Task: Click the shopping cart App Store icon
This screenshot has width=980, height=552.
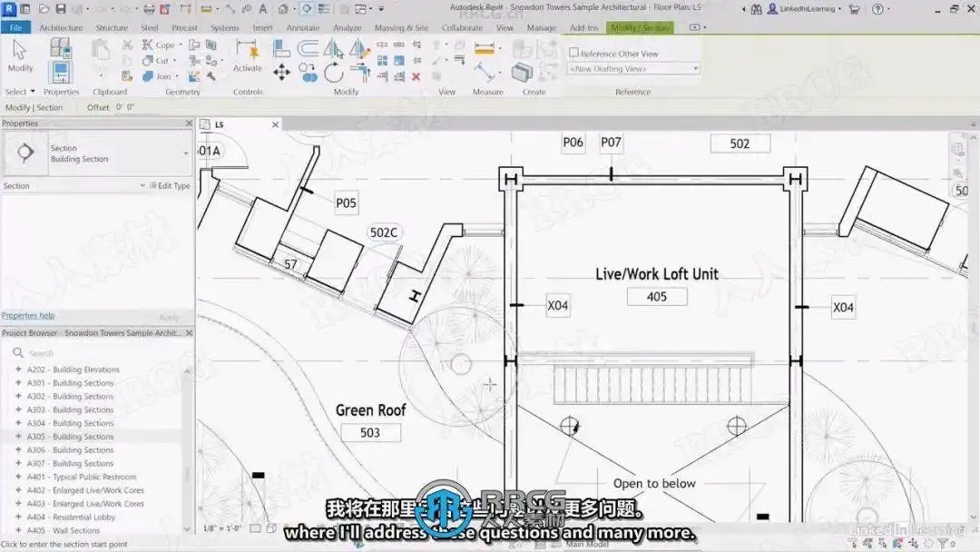Action: (x=854, y=9)
